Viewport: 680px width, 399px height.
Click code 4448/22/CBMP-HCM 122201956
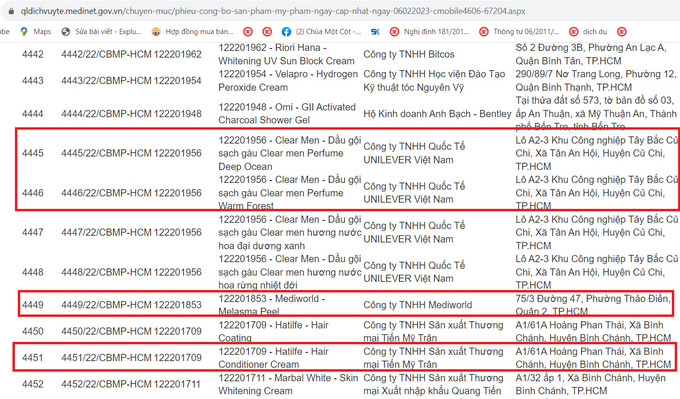pyautogui.click(x=131, y=272)
